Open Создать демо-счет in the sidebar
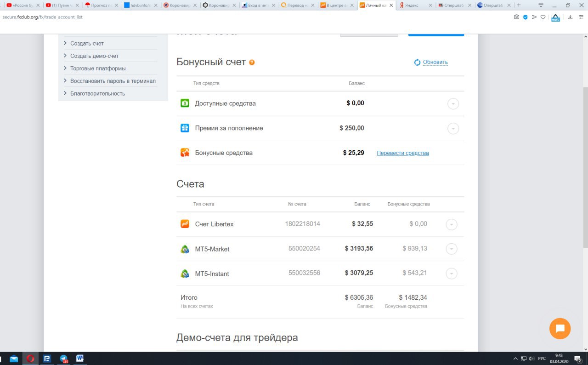This screenshot has width=588, height=365. tap(94, 56)
